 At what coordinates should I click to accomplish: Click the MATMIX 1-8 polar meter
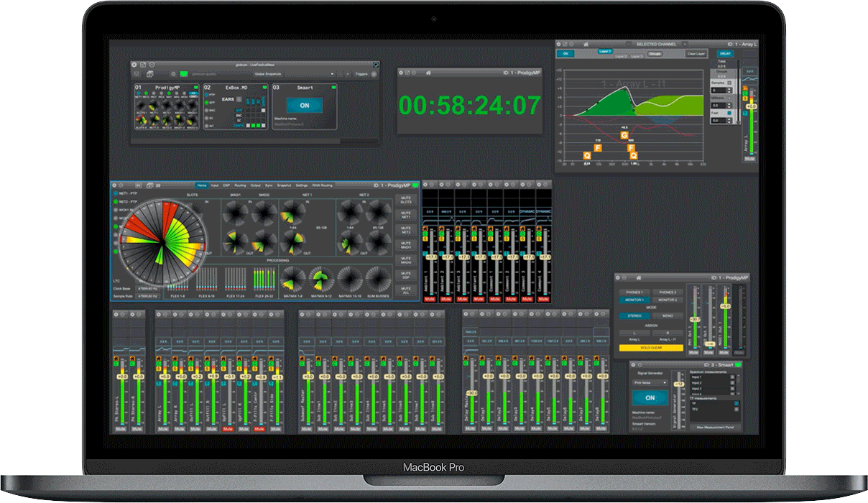pos(292,278)
